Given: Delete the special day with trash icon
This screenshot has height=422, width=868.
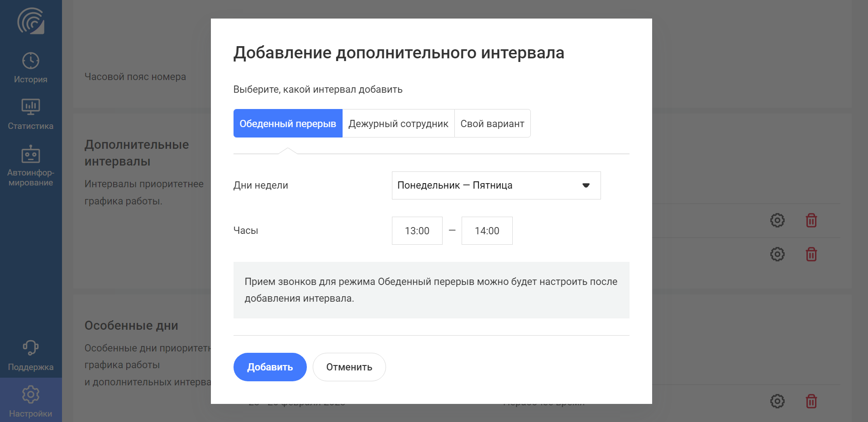Looking at the screenshot, I should (x=811, y=401).
